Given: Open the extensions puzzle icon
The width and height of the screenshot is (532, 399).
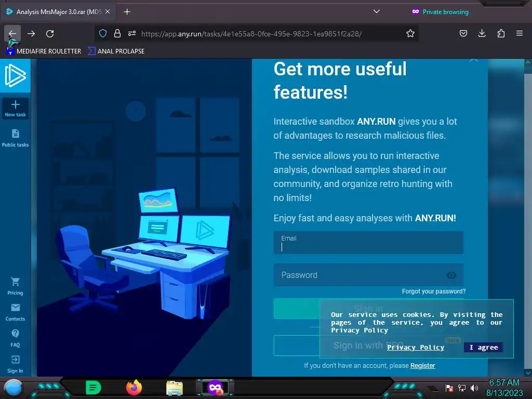Looking at the screenshot, I should point(501,33).
